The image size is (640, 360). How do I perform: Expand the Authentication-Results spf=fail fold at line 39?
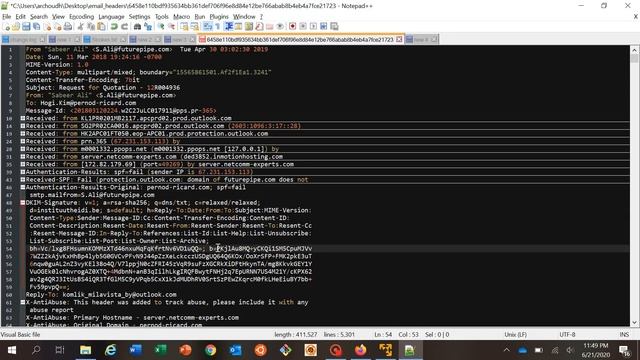(x=23, y=172)
